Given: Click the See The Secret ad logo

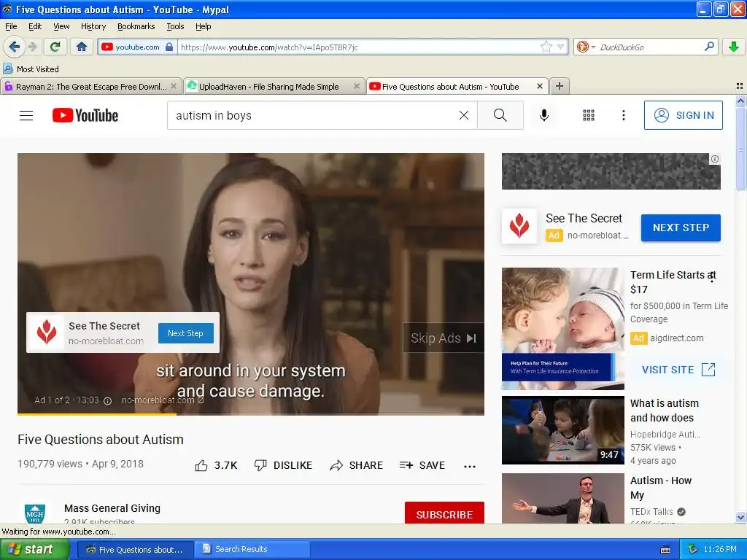Looking at the screenshot, I should (x=519, y=226).
